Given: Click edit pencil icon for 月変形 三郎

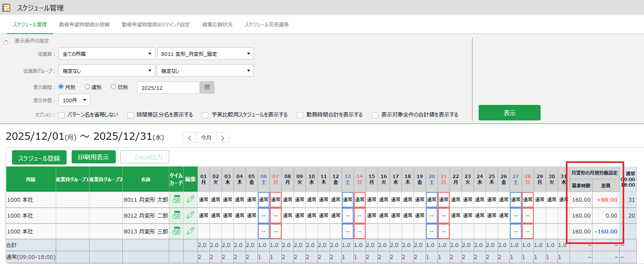Looking at the screenshot, I should coord(190,231).
